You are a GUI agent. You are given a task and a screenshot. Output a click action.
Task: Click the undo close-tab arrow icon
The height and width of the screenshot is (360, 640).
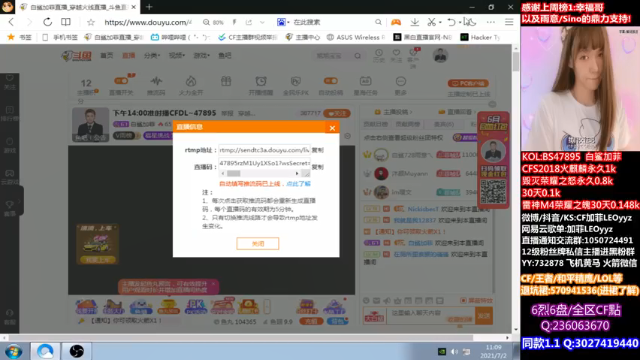[x=451, y=22]
